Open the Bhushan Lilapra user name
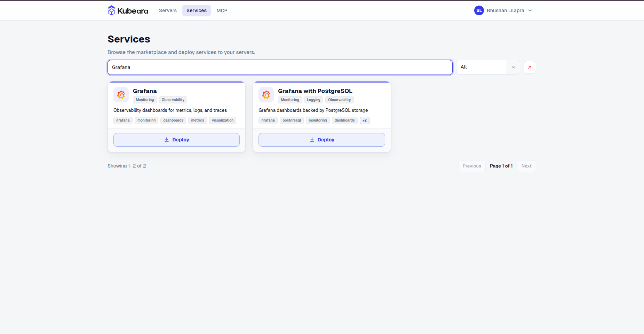This screenshot has width=644, height=334. point(506,10)
